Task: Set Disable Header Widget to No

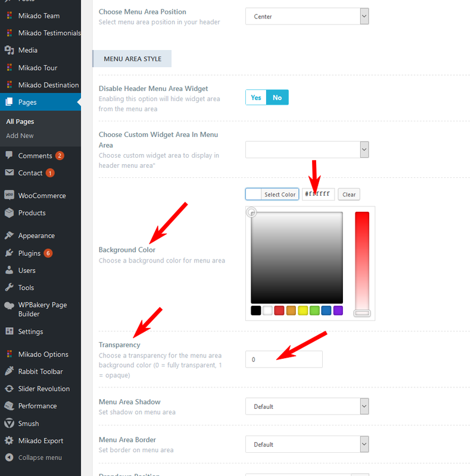Action: (277, 98)
